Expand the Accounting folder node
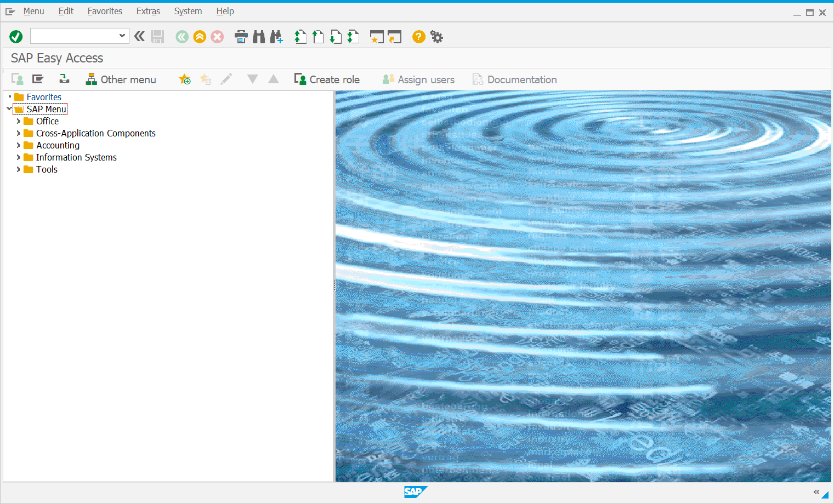The width and height of the screenshot is (834, 504). coord(18,145)
